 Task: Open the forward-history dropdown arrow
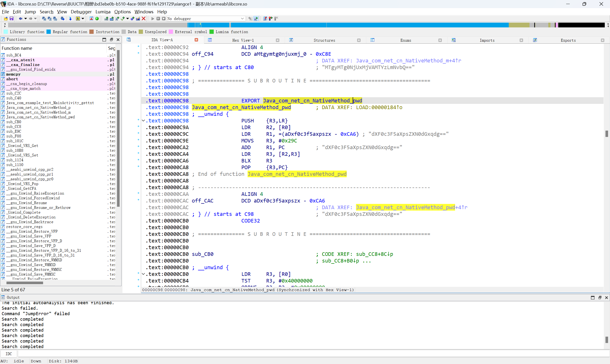35,19
